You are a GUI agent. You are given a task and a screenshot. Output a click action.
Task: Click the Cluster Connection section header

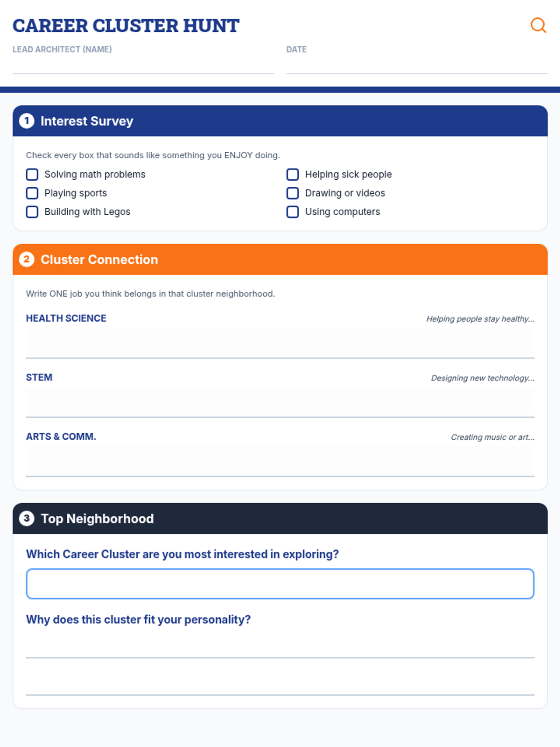[x=280, y=259]
